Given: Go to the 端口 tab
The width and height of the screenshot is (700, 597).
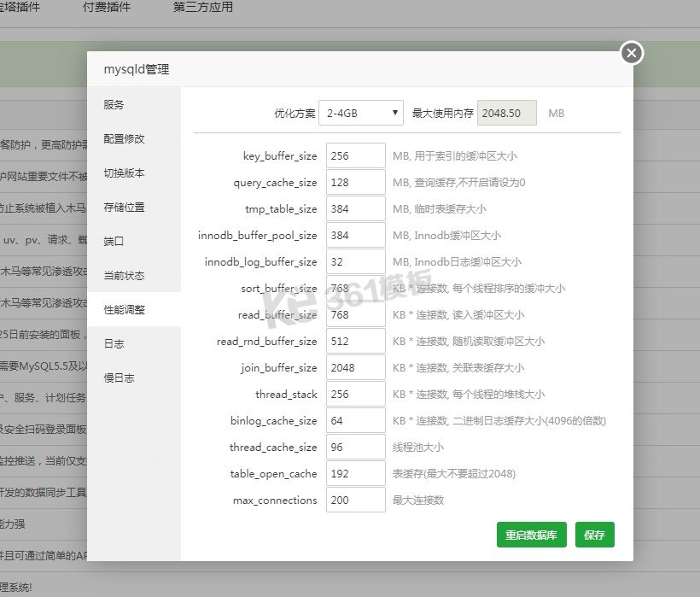Looking at the screenshot, I should (134, 241).
